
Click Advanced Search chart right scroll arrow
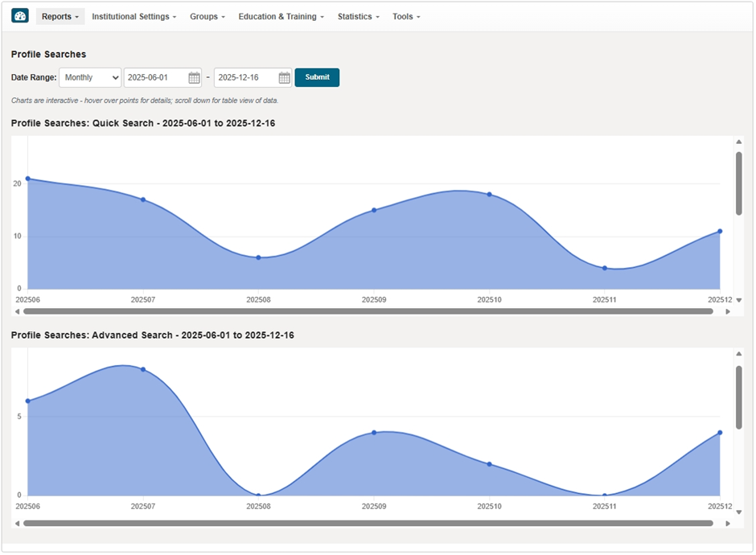[x=728, y=523]
